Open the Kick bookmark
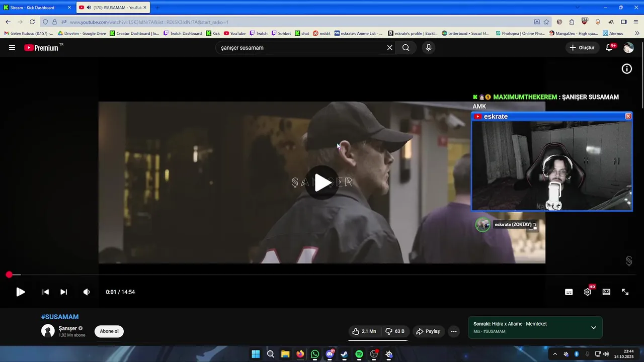Screen dimensions: 644x362 (x=213, y=34)
